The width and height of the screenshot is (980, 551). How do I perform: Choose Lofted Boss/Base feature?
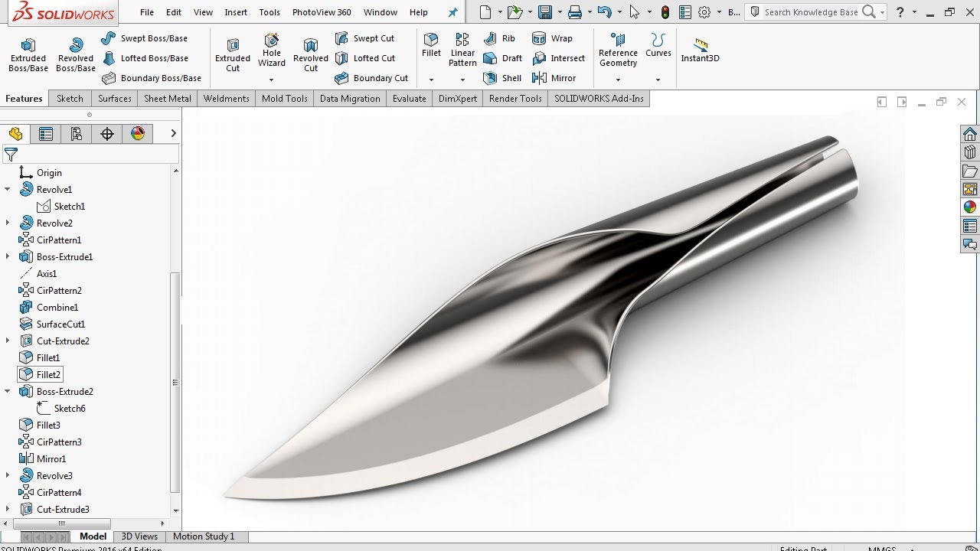click(x=145, y=58)
